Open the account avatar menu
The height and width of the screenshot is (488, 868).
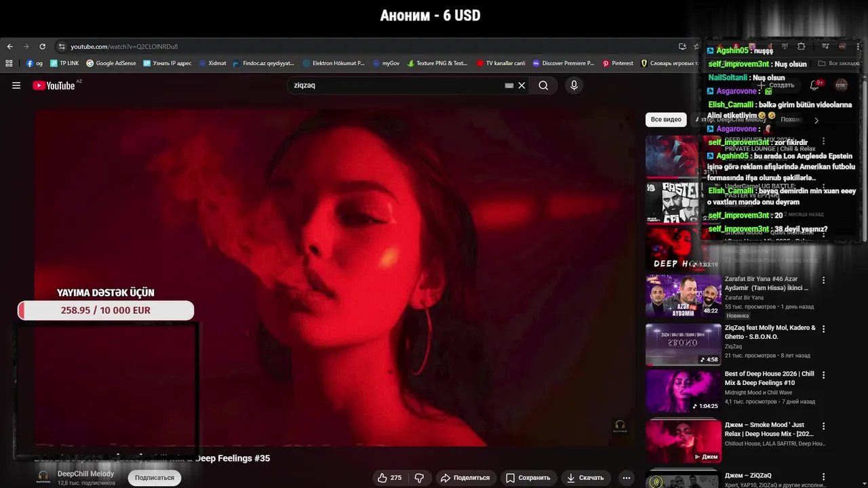(x=841, y=85)
